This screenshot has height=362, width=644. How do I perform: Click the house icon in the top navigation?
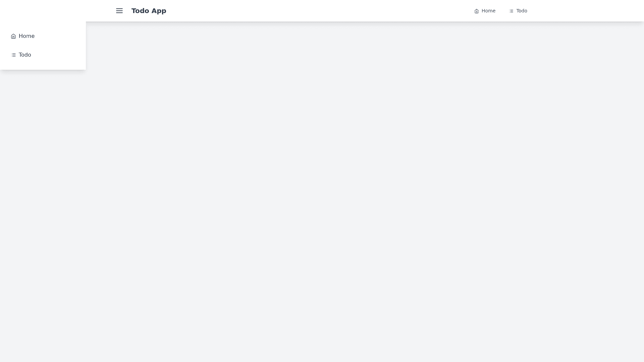pos(477,11)
